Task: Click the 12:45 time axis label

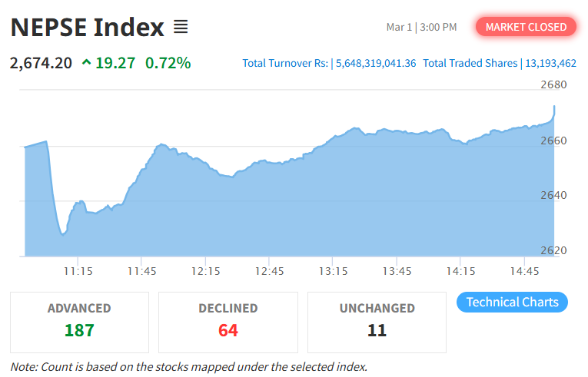Action: point(270,271)
